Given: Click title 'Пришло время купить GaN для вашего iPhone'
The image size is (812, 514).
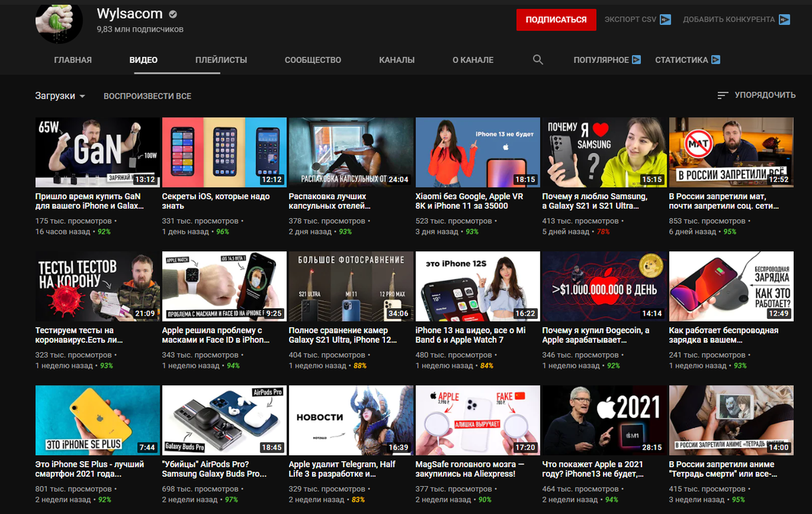Looking at the screenshot, I should click(89, 201).
